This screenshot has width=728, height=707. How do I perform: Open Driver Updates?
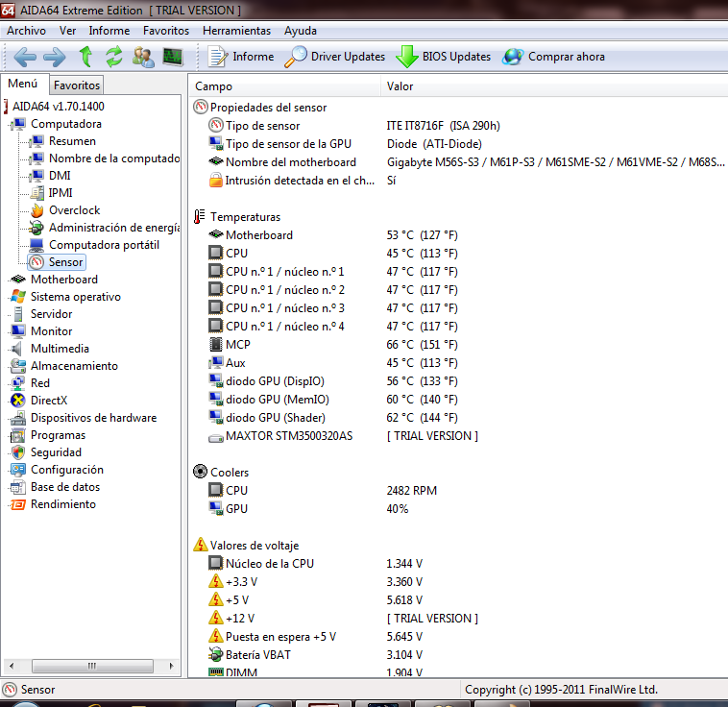pos(335,57)
